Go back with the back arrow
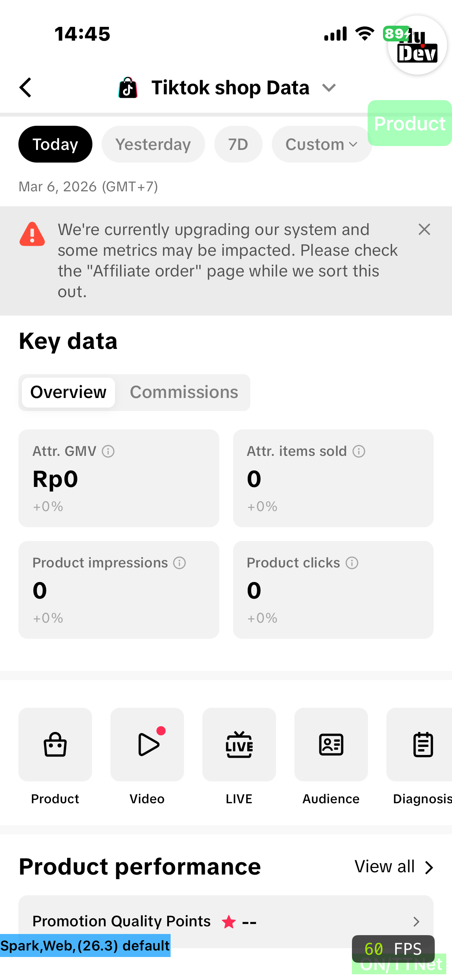This screenshot has width=452, height=980. (26, 88)
